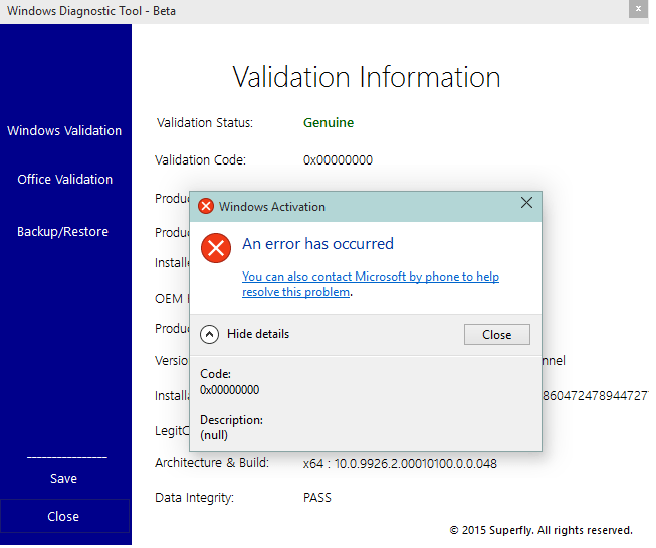The height and width of the screenshot is (548, 656).
Task: Close the Windows Diagnostic Tool window
Action: [x=638, y=9]
